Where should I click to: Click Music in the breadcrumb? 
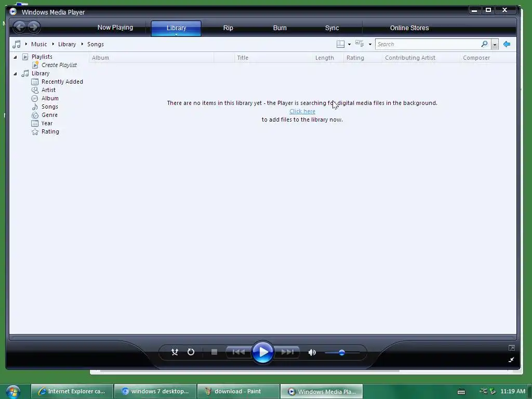coord(39,44)
